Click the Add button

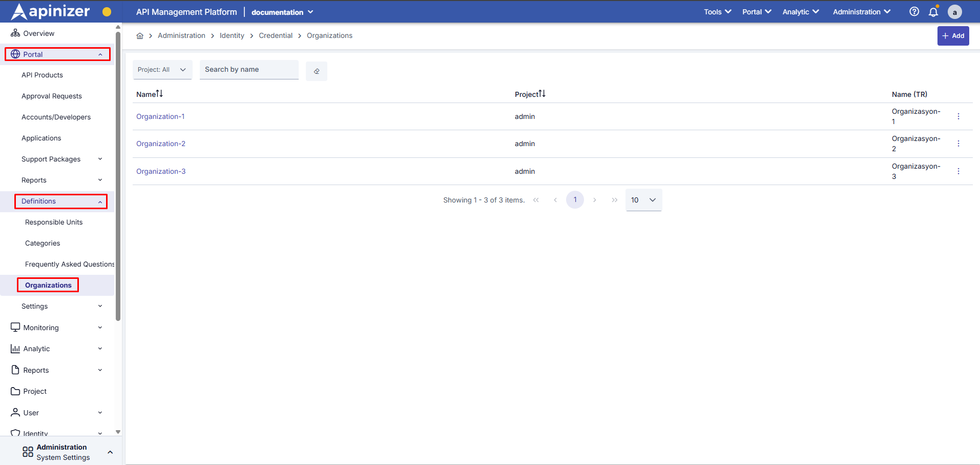(x=953, y=36)
